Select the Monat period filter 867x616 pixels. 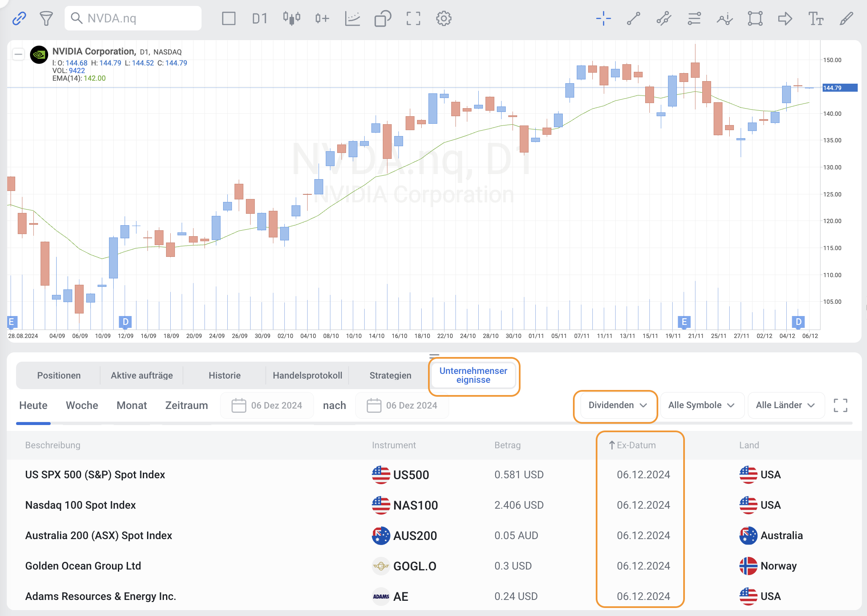(x=131, y=405)
